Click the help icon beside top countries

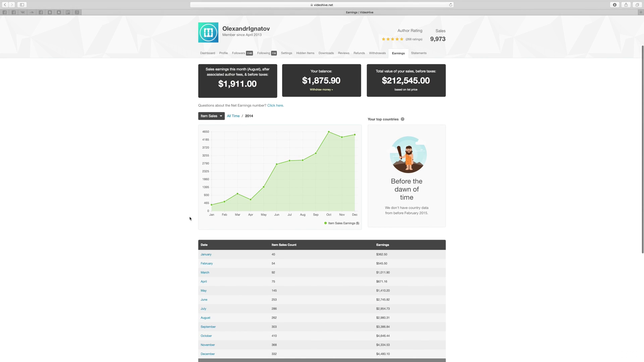click(x=402, y=119)
